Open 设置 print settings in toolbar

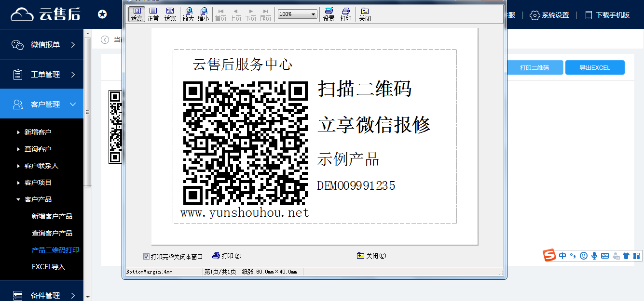pos(329,14)
